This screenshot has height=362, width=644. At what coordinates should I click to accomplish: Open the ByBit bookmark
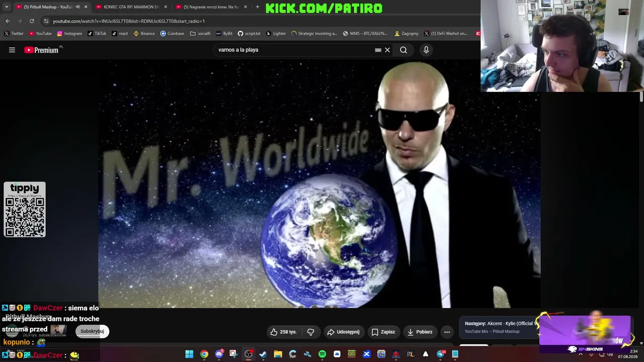(224, 34)
